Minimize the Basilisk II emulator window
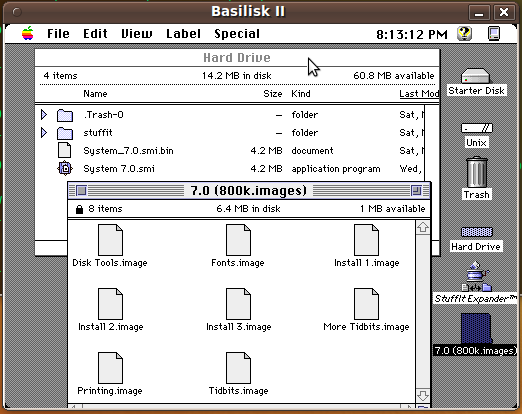Image resolution: width=522 pixels, height=414 pixels. (x=479, y=13)
